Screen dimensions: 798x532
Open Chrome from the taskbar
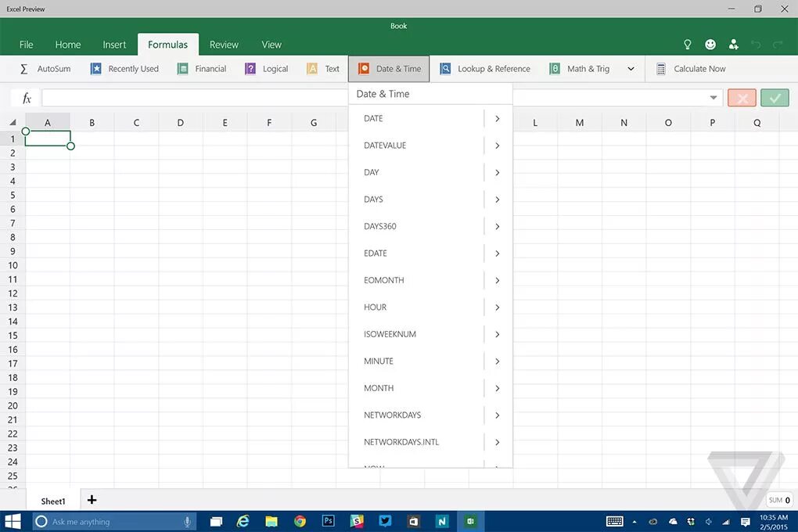pyautogui.click(x=300, y=521)
